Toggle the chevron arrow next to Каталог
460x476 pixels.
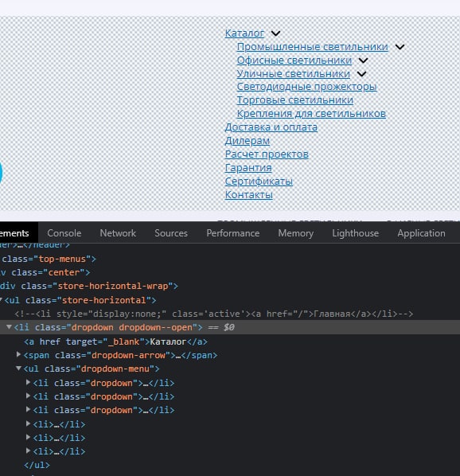[x=275, y=33]
